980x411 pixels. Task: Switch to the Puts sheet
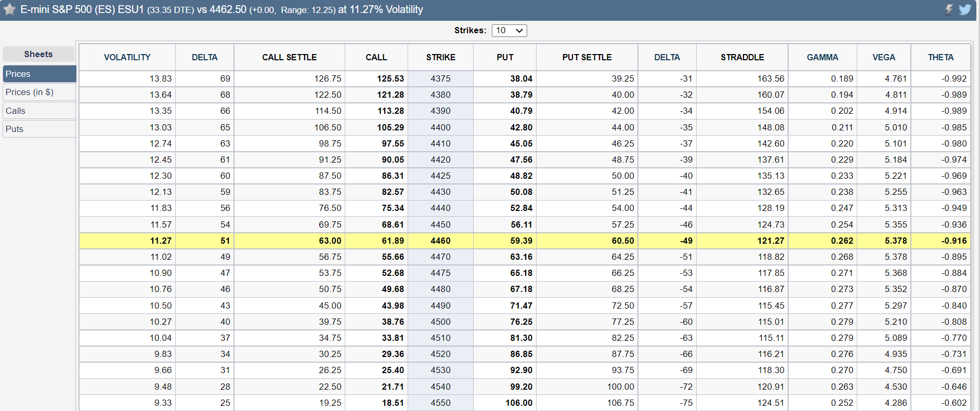click(x=40, y=129)
